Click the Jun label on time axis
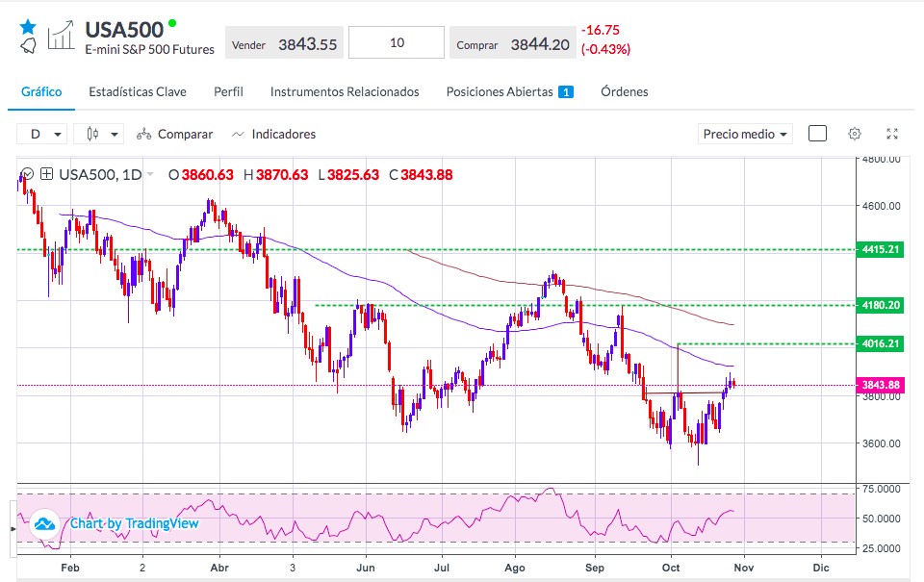 [366, 568]
